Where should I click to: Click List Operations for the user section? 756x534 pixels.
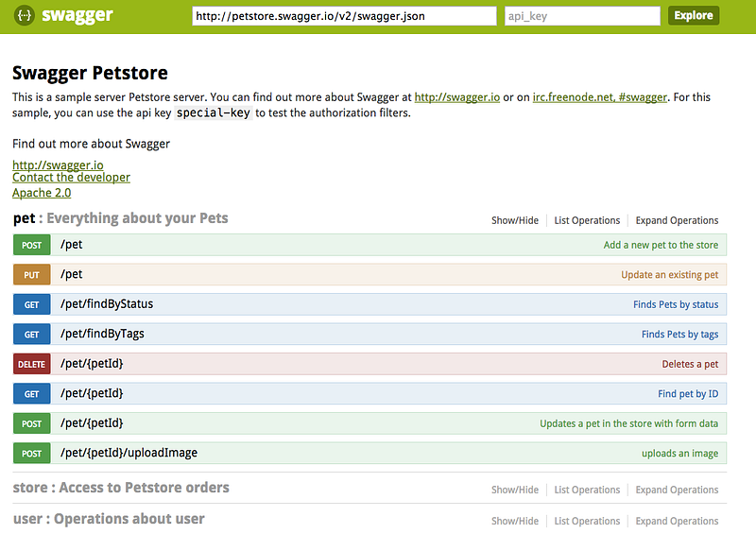tap(587, 521)
